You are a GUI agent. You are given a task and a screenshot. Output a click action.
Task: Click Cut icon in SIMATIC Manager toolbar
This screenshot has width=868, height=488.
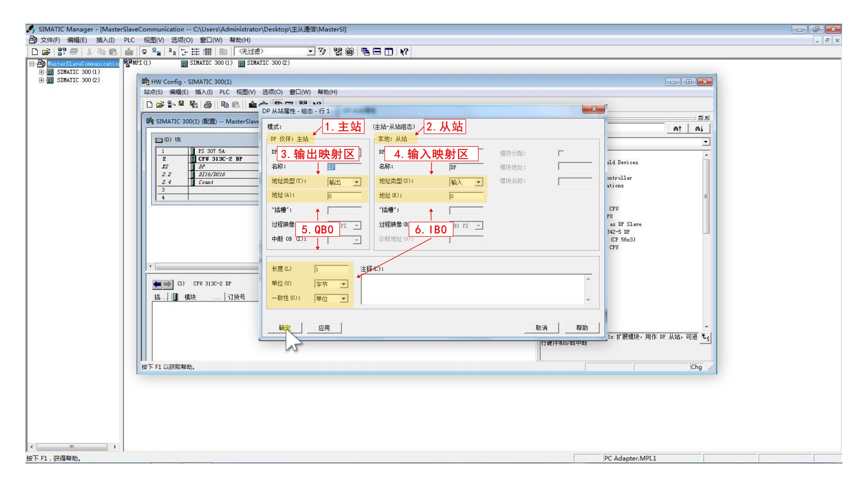point(89,52)
